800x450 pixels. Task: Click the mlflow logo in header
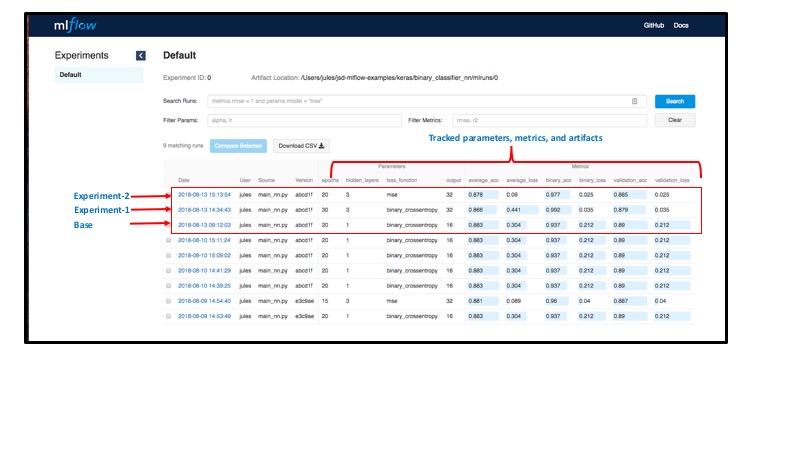point(77,25)
